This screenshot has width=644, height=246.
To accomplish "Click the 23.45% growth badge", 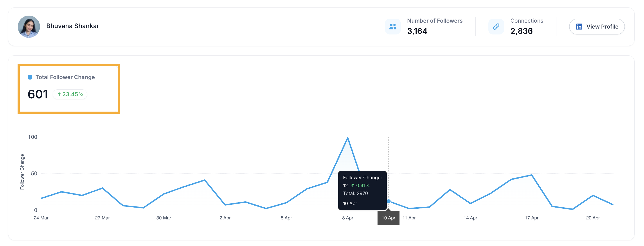I will 70,94.
